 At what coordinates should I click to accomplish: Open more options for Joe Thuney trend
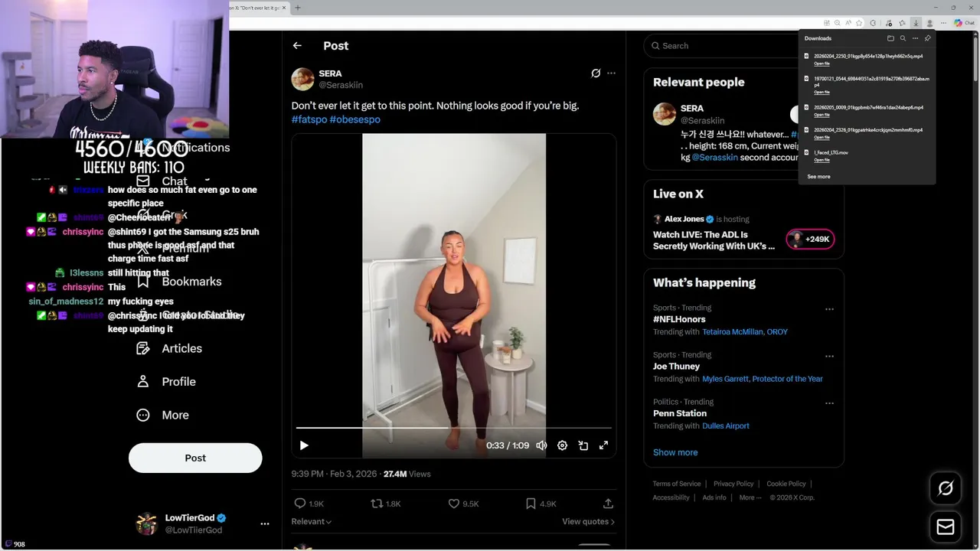pyautogui.click(x=829, y=356)
